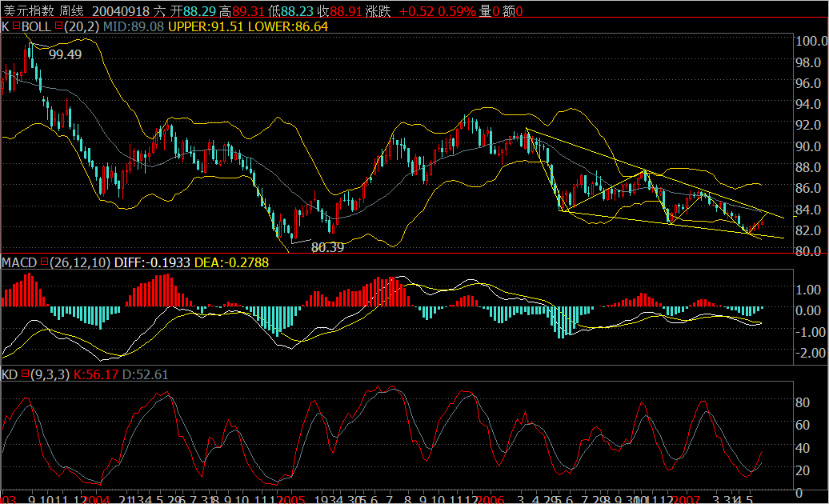This screenshot has width=829, height=504.
Task: Click the low price 88.23
Action: tap(297, 11)
